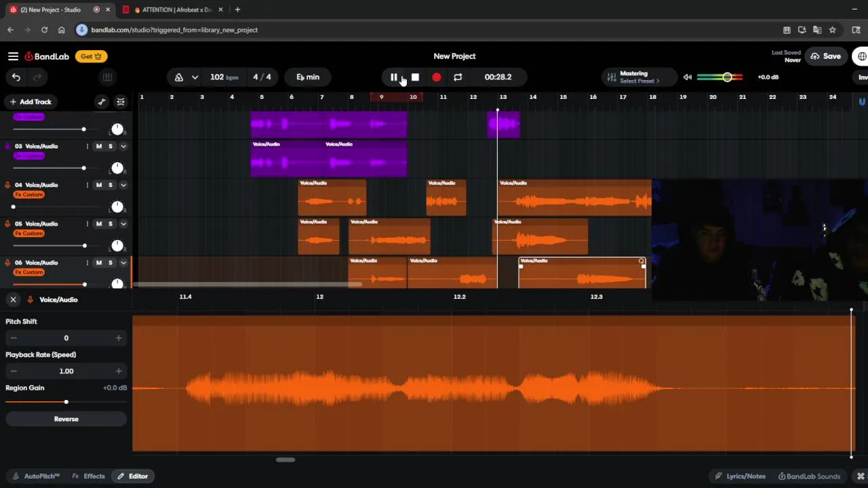Decrease Pitch Shift with minus
The width and height of the screenshot is (868, 488).
pyautogui.click(x=14, y=338)
